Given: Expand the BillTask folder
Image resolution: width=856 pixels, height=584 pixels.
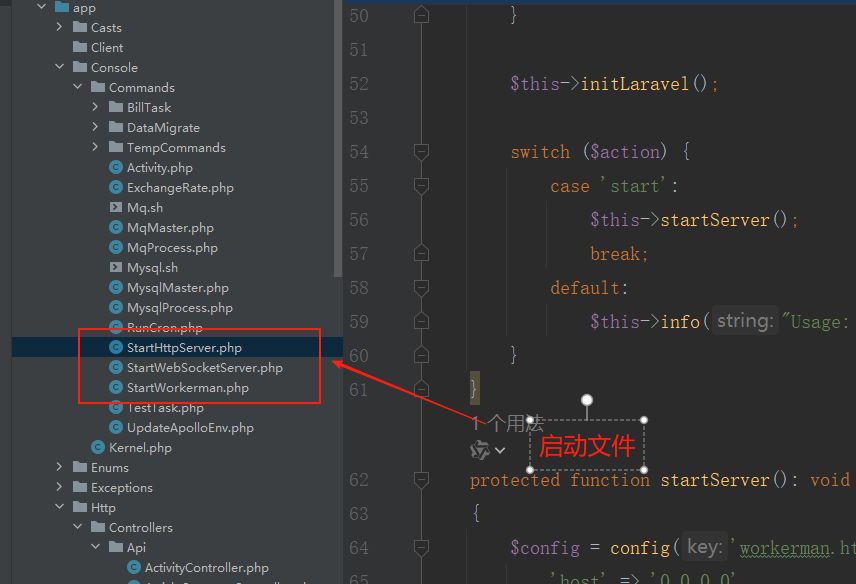Looking at the screenshot, I should (95, 107).
